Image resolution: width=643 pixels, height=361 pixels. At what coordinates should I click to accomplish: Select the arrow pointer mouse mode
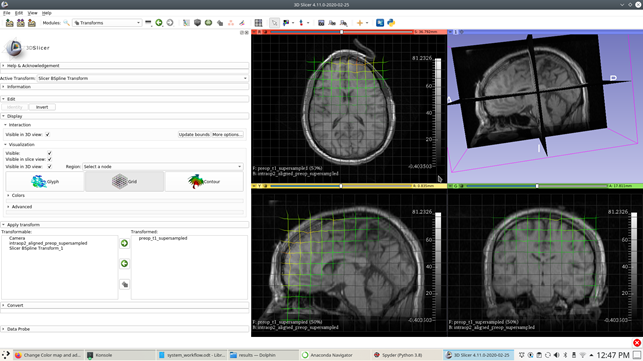(x=274, y=23)
